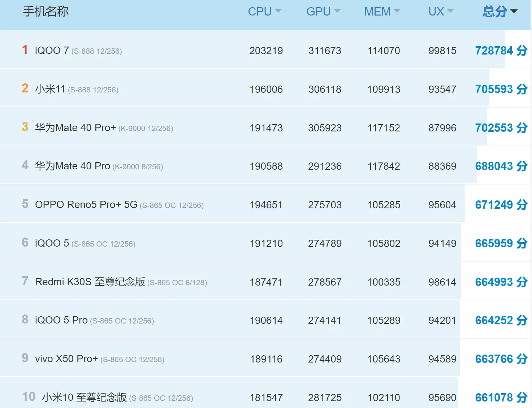532x408 pixels.
Task: Click MEM score 105285
Action: tap(384, 205)
